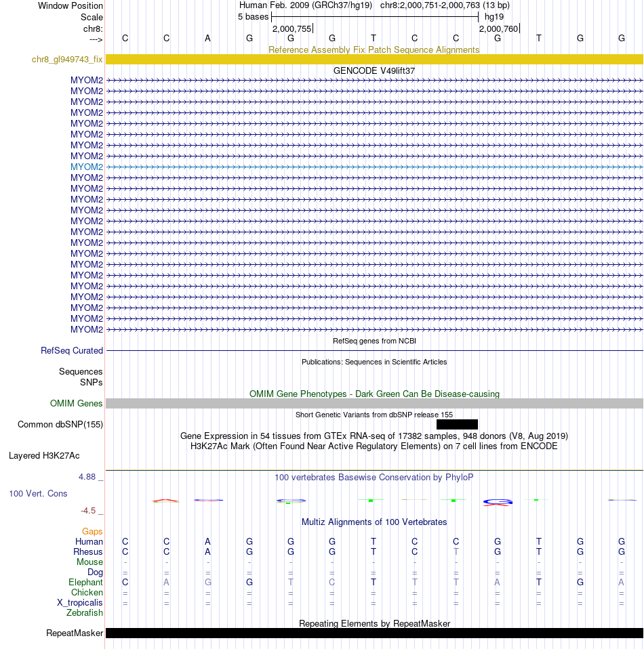The height and width of the screenshot is (649, 644).
Task: Click the Window Position label
Action: pos(71,6)
